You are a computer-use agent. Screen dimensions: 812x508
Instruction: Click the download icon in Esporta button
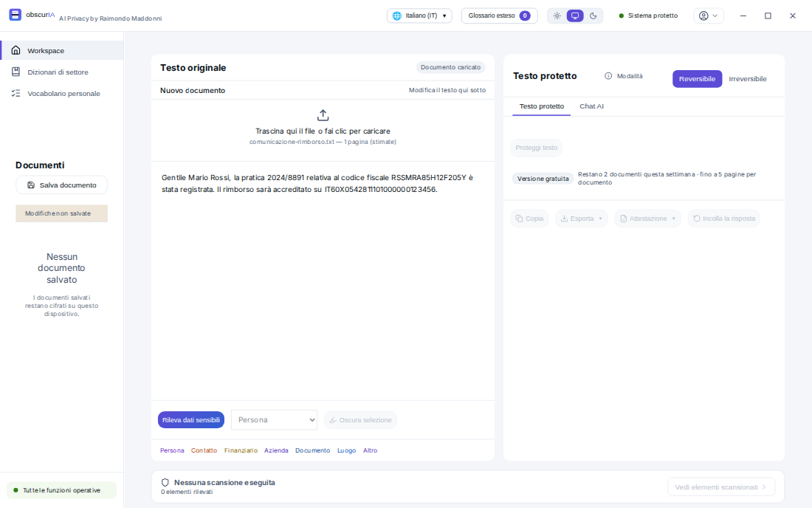[x=565, y=219]
